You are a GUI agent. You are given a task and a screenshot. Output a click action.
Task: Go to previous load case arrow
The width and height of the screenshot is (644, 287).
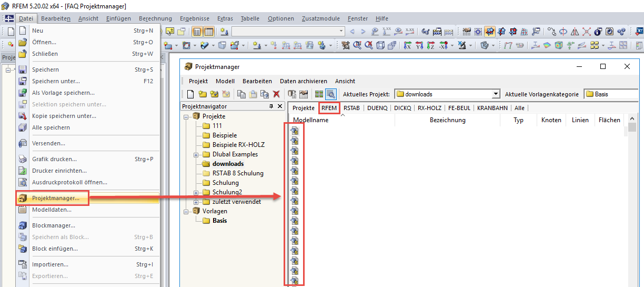click(x=353, y=32)
